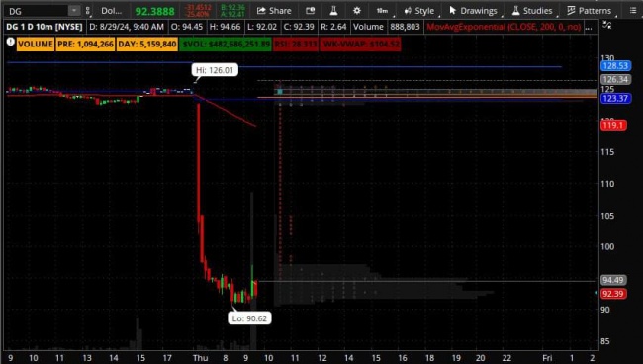Expand the DG symbol dropdown arrow
The image size is (643, 364).
point(74,11)
